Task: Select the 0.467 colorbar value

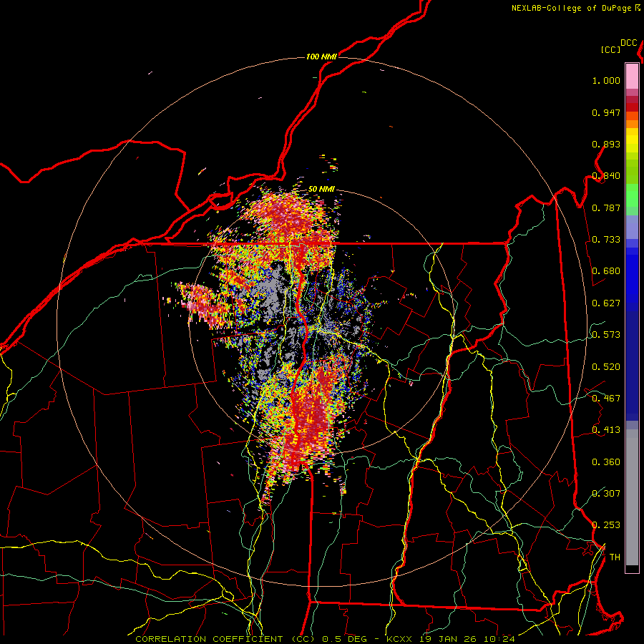Action: click(x=606, y=399)
